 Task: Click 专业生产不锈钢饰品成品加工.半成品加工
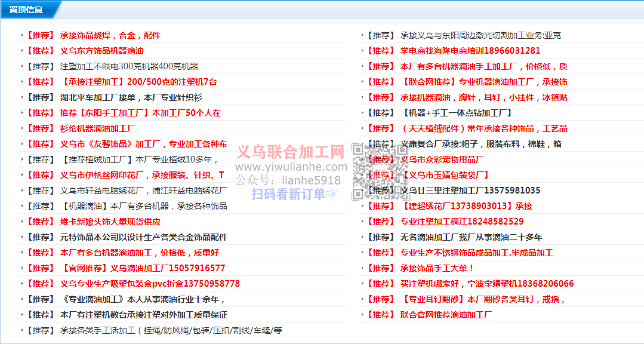[476, 253]
